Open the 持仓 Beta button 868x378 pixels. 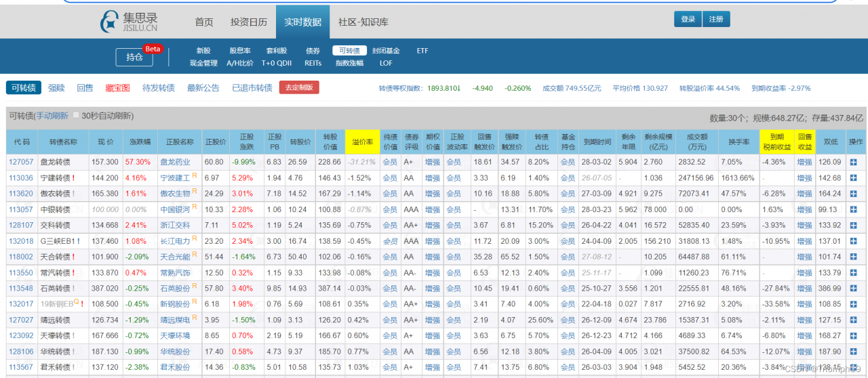[134, 58]
